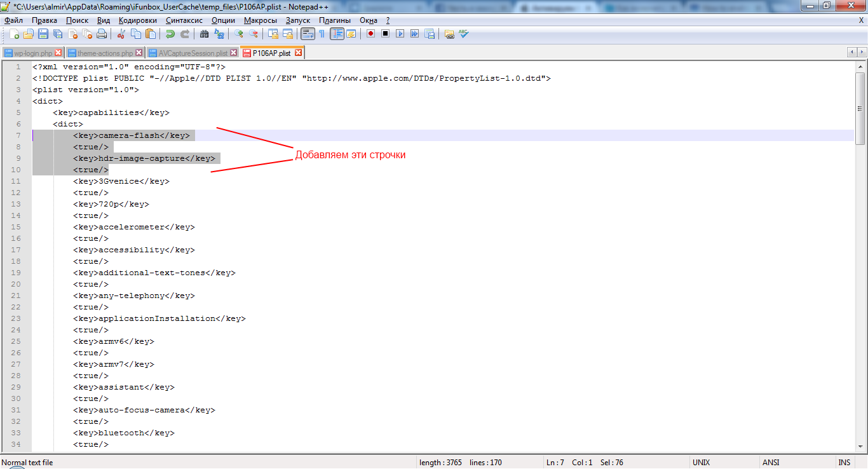Open the Синтаксис menu

click(184, 20)
